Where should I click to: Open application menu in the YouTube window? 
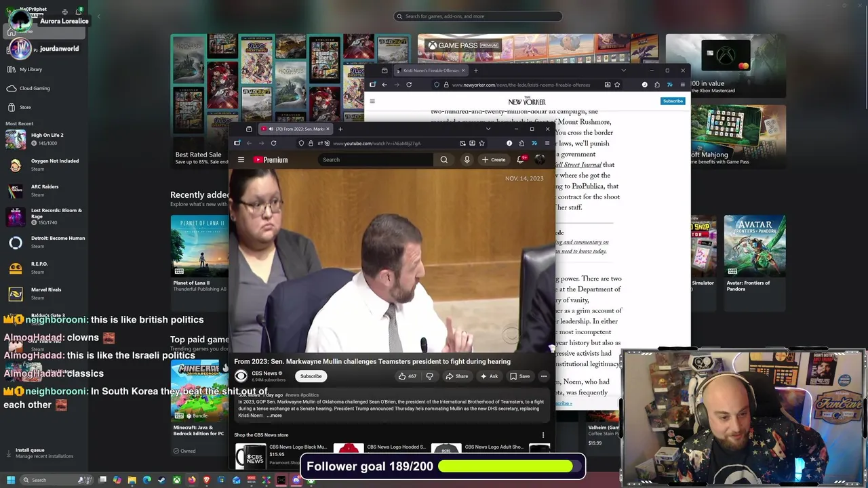click(547, 143)
